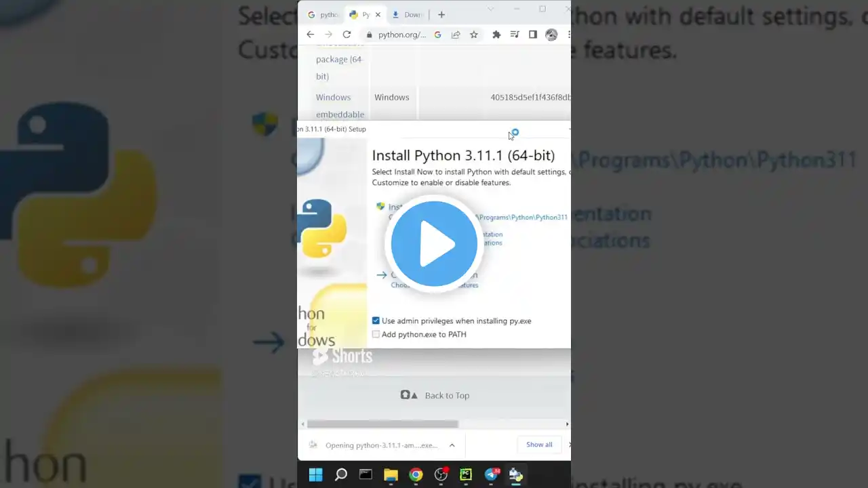Share this page via address bar icon

(x=456, y=35)
